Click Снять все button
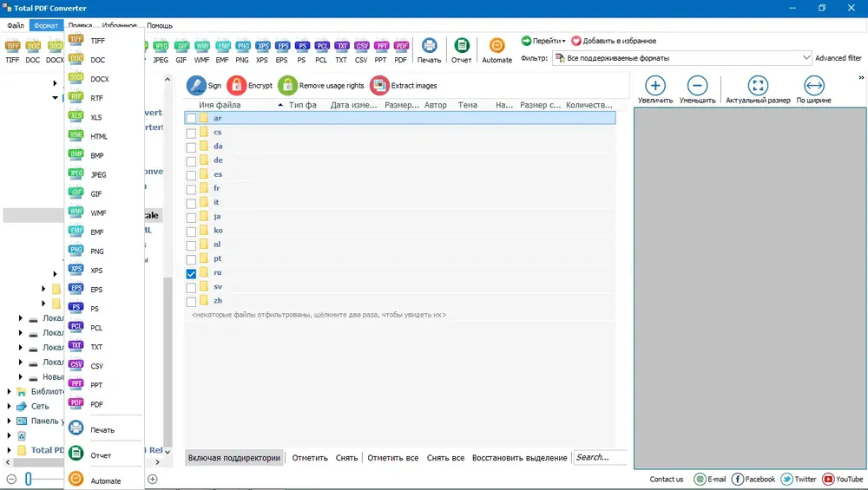 [445, 457]
